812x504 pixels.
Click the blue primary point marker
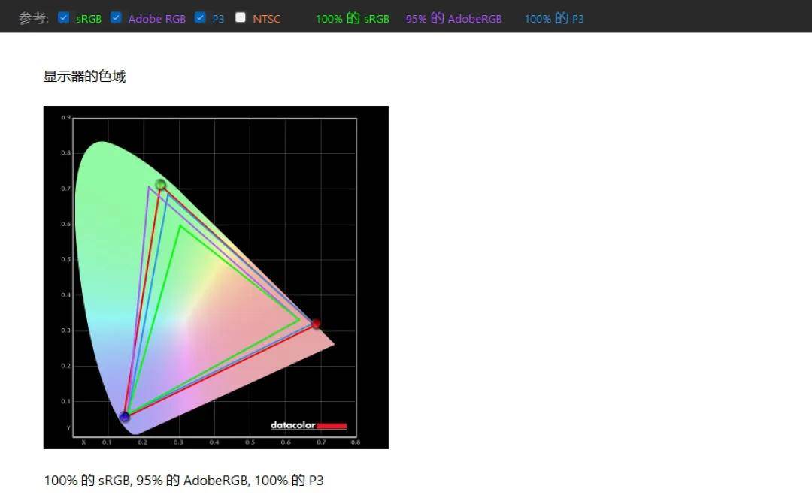pyautogui.click(x=124, y=416)
